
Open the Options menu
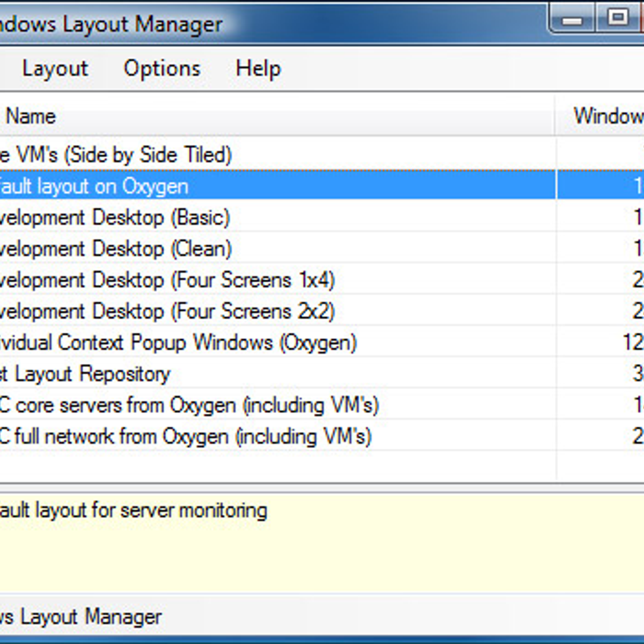(x=161, y=68)
